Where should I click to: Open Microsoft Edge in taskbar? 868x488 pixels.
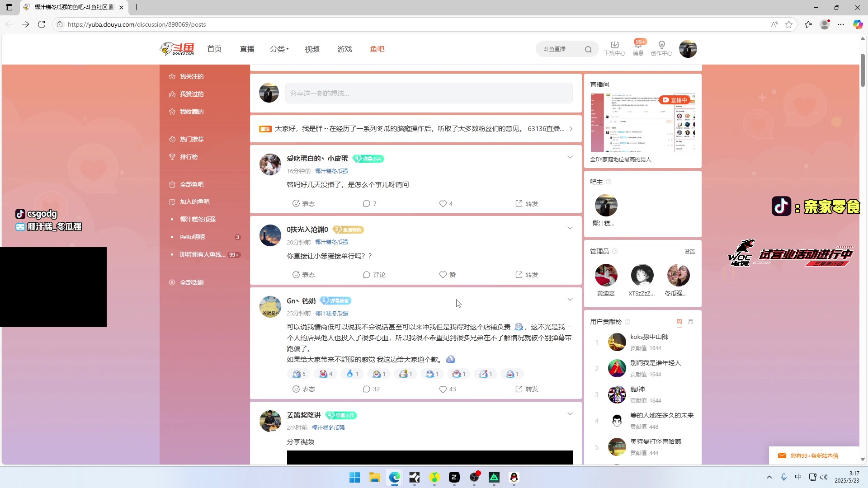395,477
